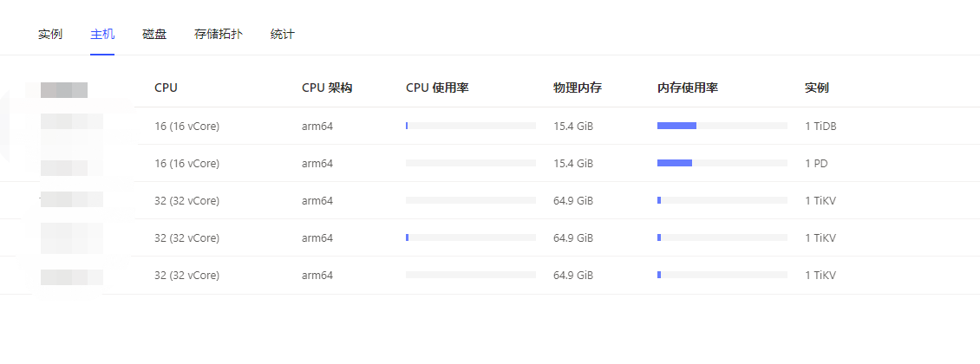Click the 物理内存 column header

click(578, 88)
